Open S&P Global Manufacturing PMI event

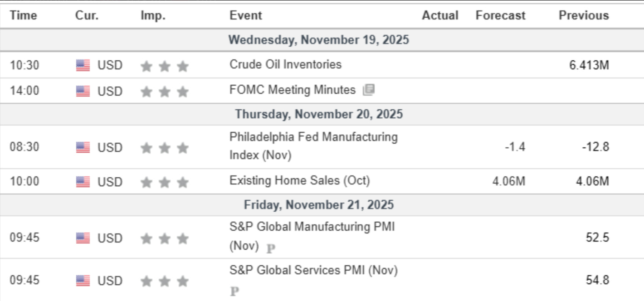(312, 226)
